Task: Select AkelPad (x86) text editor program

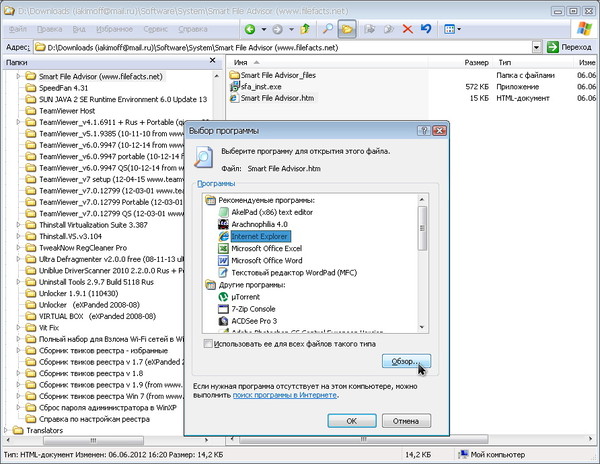Action: 272,212
